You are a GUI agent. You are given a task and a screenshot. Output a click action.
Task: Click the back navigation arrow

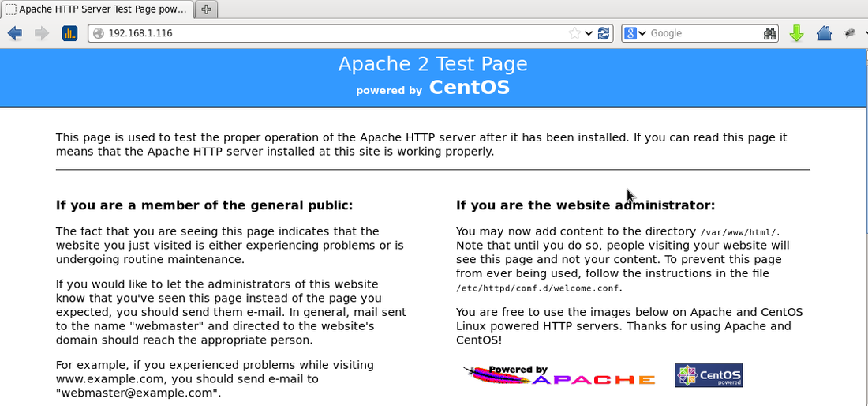[x=14, y=33]
